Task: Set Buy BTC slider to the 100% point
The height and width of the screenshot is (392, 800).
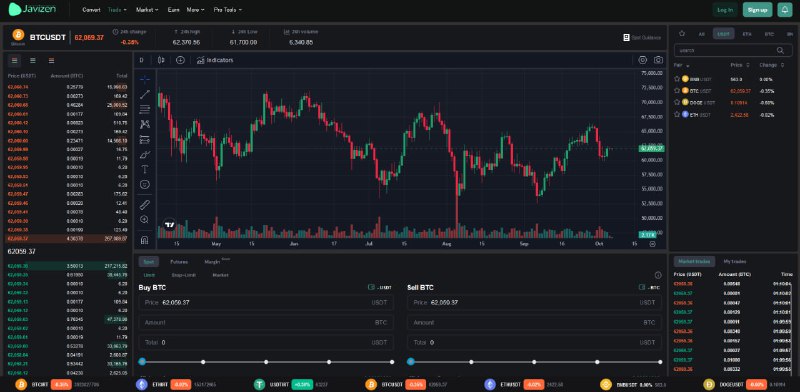Action: [392, 362]
